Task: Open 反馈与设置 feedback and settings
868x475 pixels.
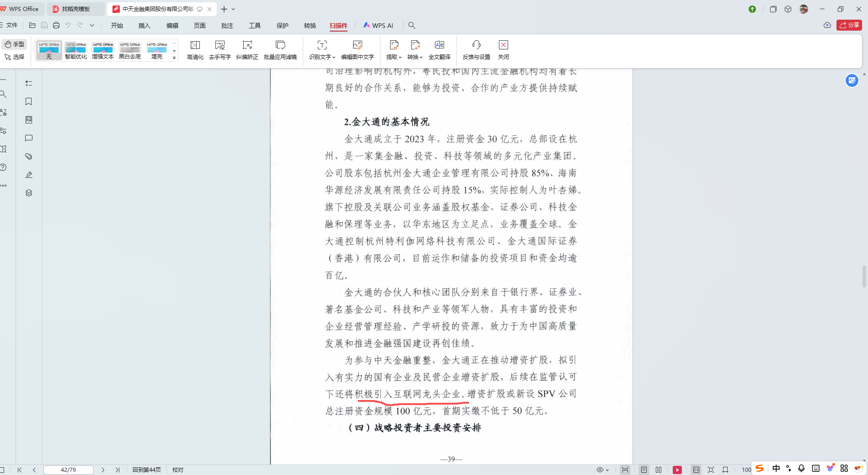Action: 477,50
